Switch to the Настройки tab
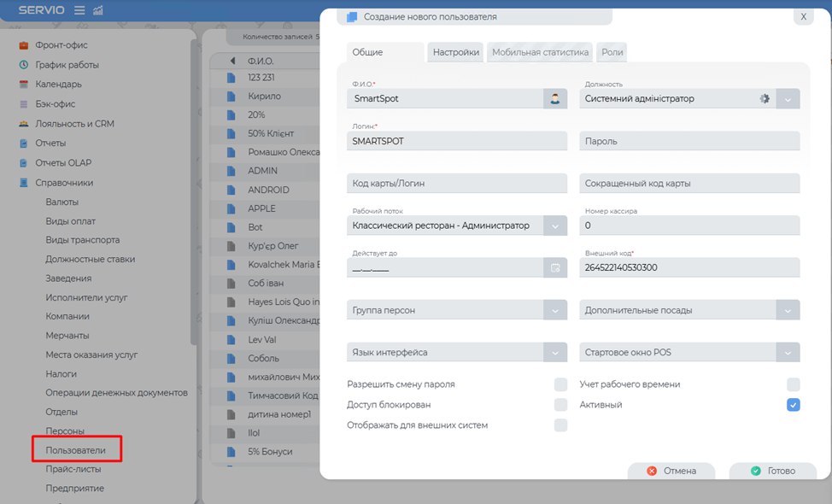This screenshot has height=504, width=832. 455,52
